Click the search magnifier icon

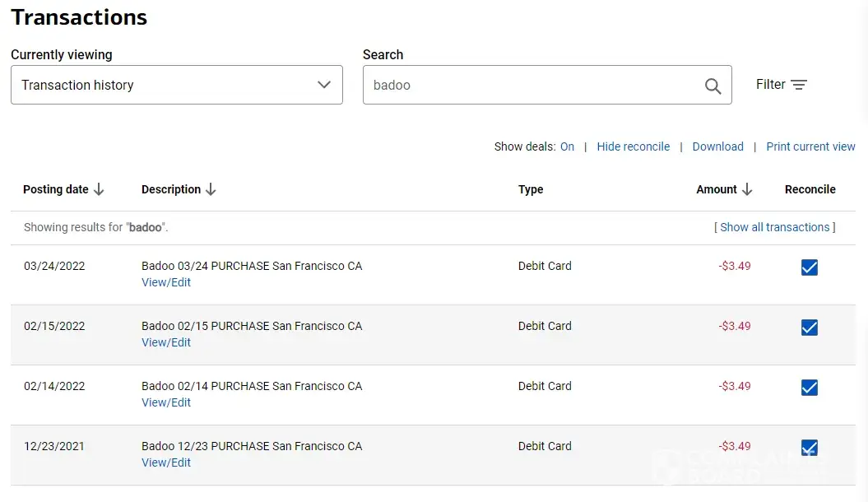coord(713,86)
